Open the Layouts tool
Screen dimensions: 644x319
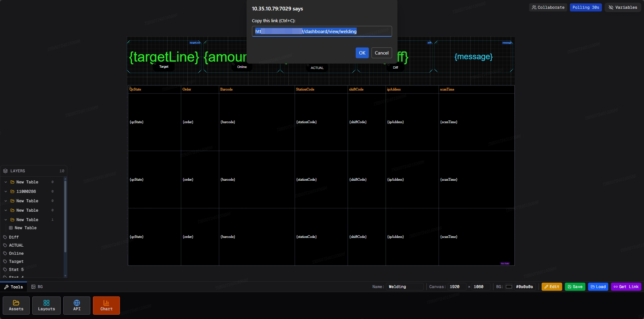tap(46, 305)
